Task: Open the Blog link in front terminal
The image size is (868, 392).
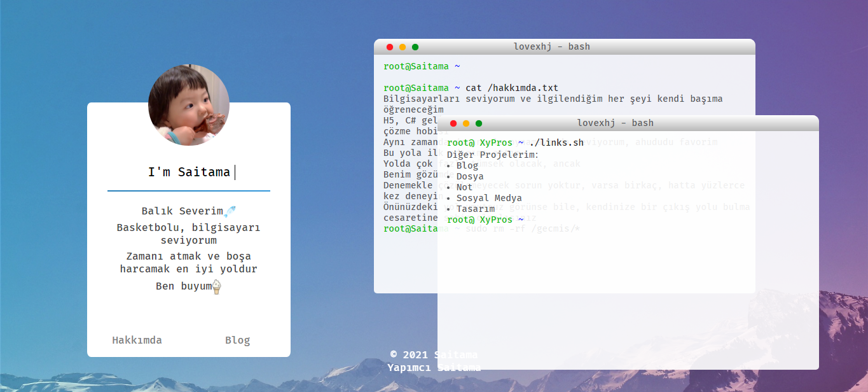Action: [467, 165]
